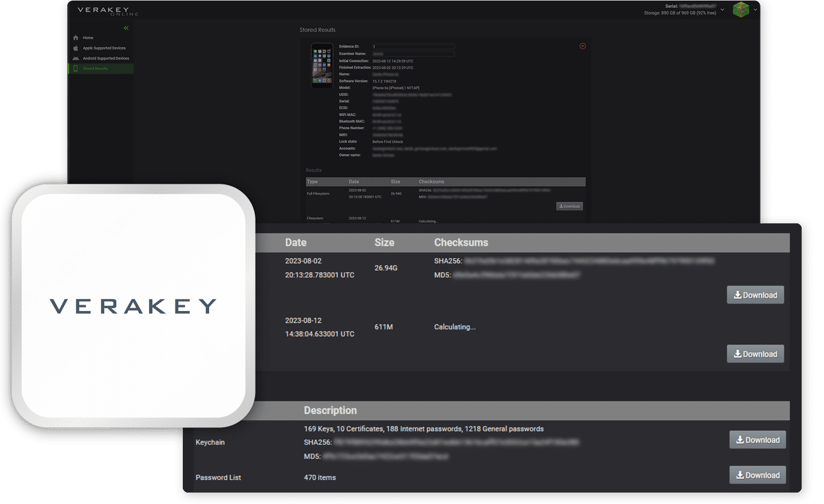Collapse the sidebar with the green double-chevron
Viewport: 824px width, 504px height.
pyautogui.click(x=126, y=28)
